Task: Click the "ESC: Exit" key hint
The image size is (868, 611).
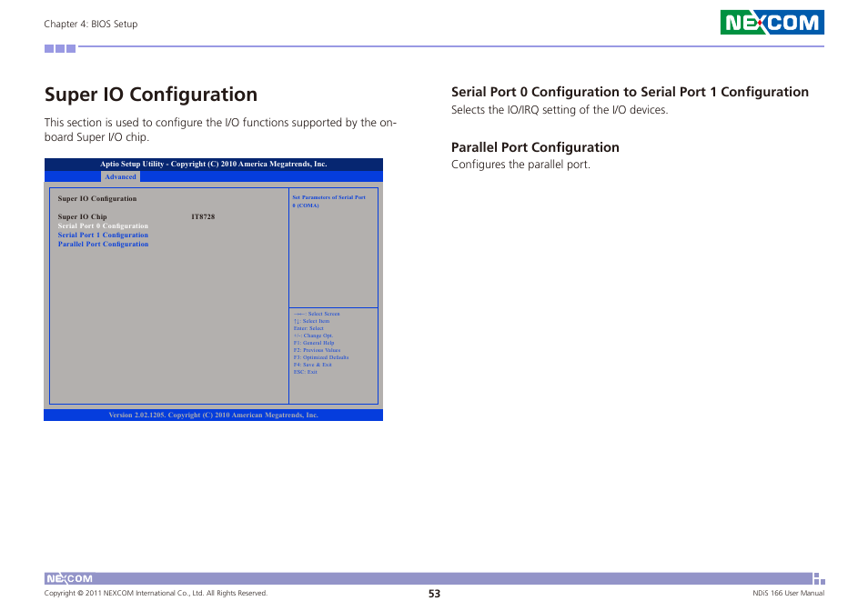Action: [307, 372]
